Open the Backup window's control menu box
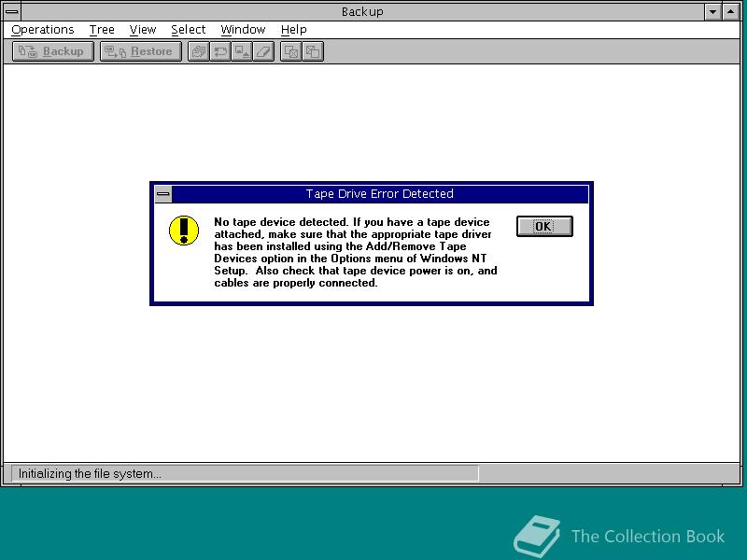Screen dimensions: 747x560 pyautogui.click(x=12, y=11)
